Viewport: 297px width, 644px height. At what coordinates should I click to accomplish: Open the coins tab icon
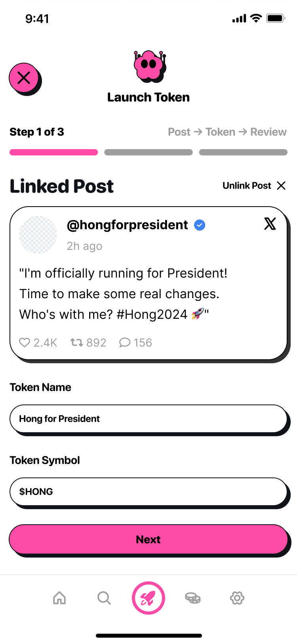click(x=193, y=598)
